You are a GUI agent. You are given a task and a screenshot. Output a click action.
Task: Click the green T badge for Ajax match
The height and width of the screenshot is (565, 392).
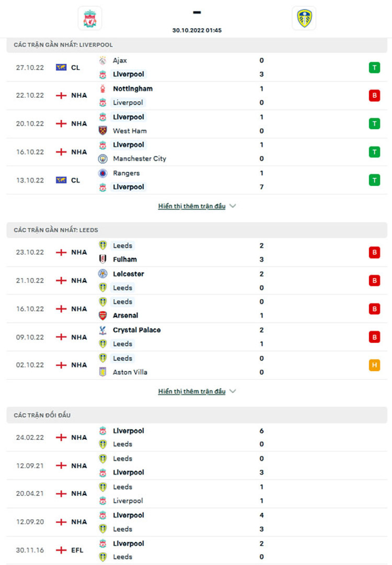374,67
